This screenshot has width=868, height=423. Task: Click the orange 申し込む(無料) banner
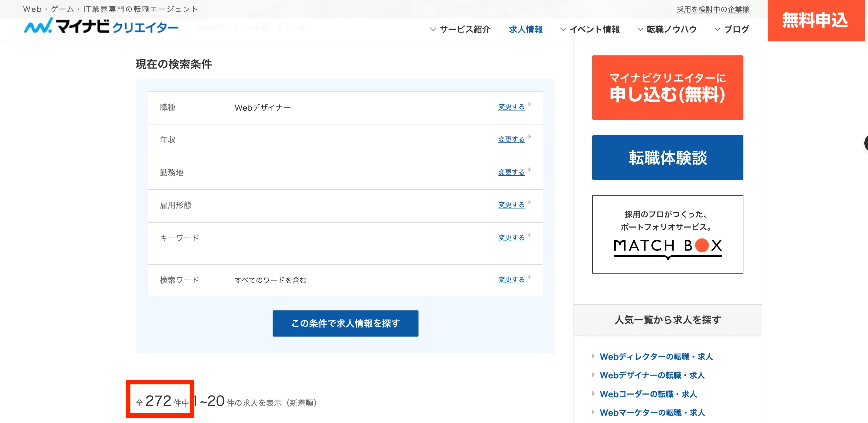pyautogui.click(x=667, y=87)
